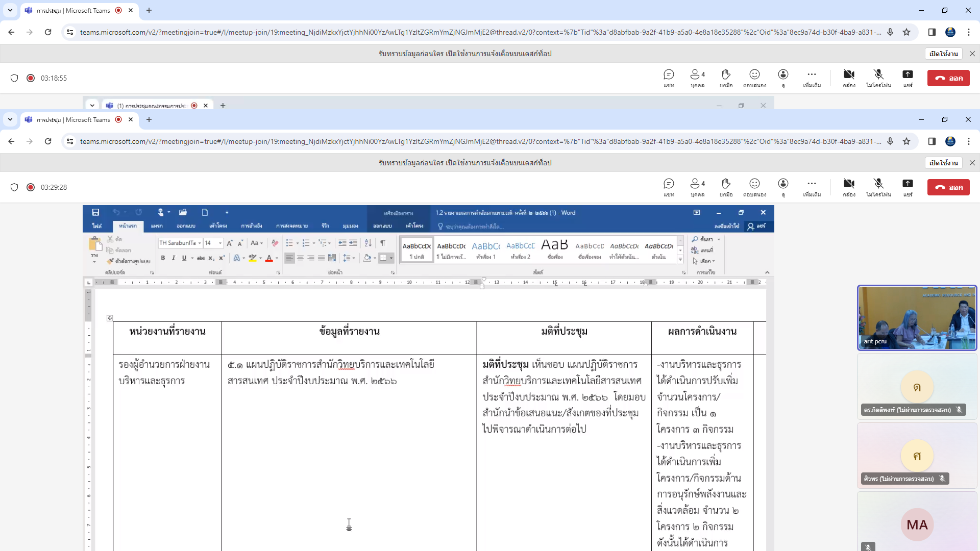Click the Bullets list icon

coord(289,243)
